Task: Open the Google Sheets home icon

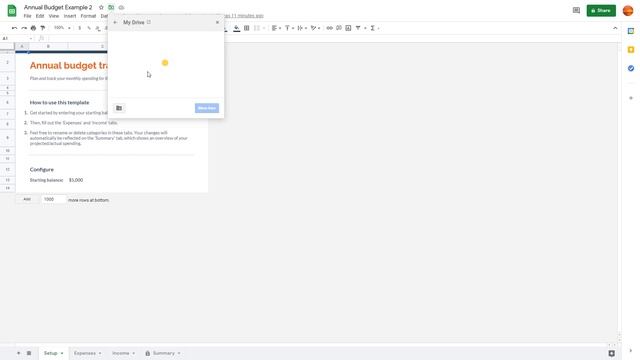Action: pyautogui.click(x=12, y=11)
